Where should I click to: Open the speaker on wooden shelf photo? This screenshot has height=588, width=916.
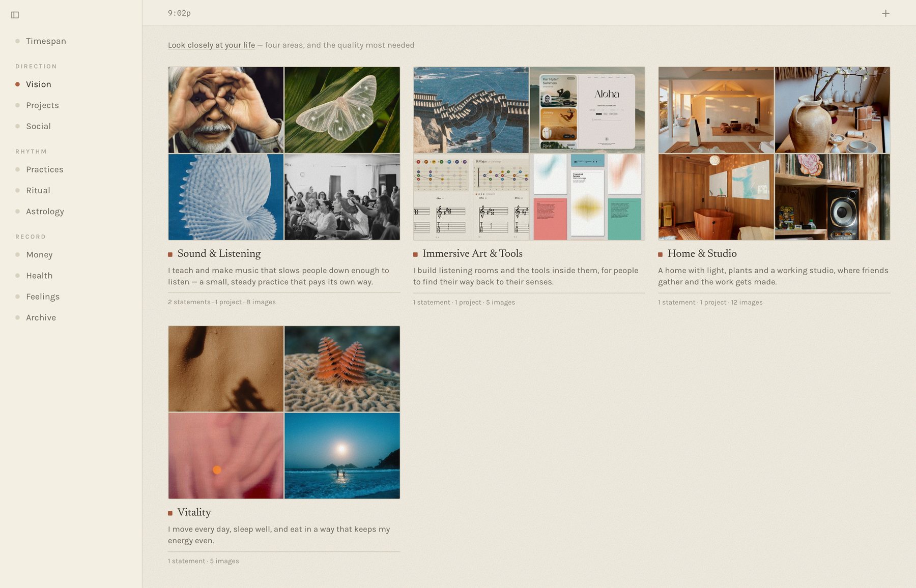coord(833,197)
